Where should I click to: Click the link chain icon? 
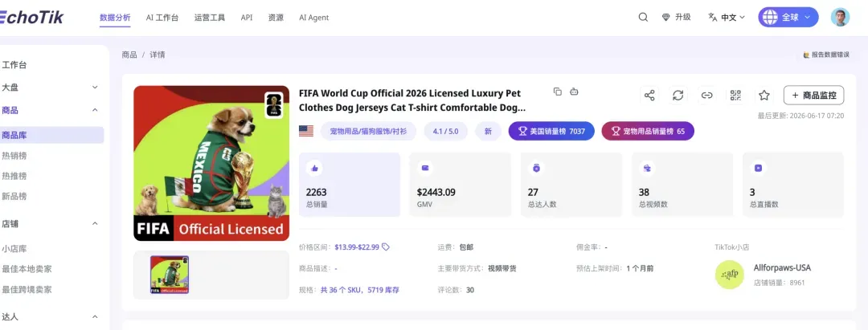707,95
